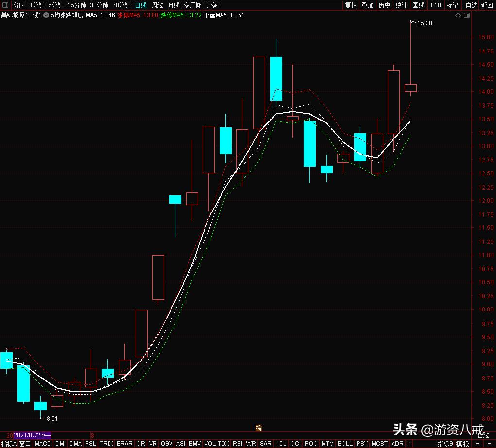Select the CR indicator tab

141,444
